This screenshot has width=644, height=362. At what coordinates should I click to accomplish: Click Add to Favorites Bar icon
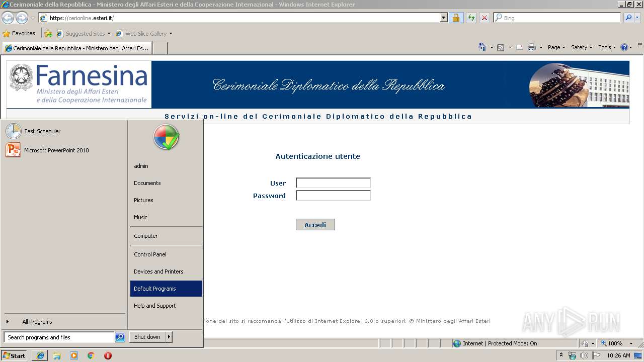(48, 34)
